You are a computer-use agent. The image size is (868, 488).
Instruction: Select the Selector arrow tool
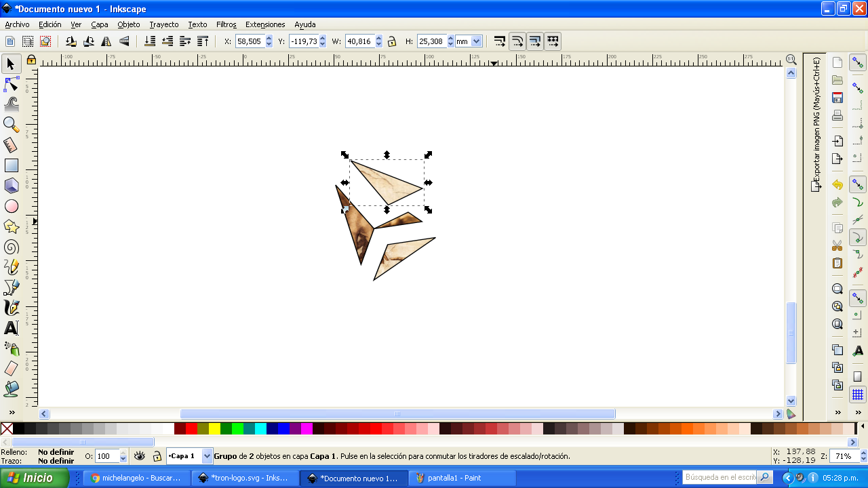(x=11, y=64)
